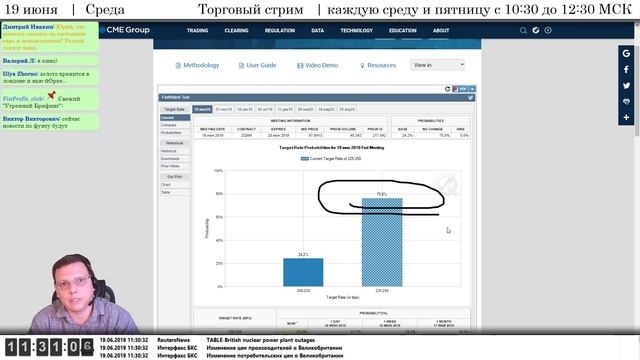Open the Methodology document link
The width and height of the screenshot is (640, 360).
tap(197, 65)
